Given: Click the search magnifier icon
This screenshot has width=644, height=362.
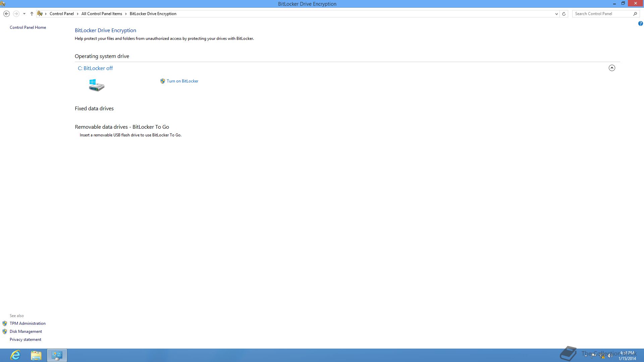Looking at the screenshot, I should click(635, 14).
